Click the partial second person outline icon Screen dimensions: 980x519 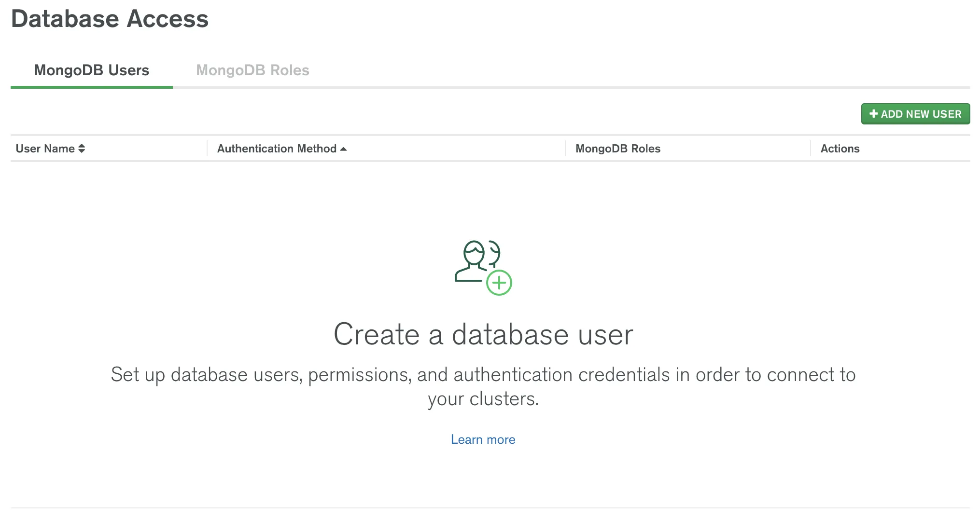[x=495, y=253]
